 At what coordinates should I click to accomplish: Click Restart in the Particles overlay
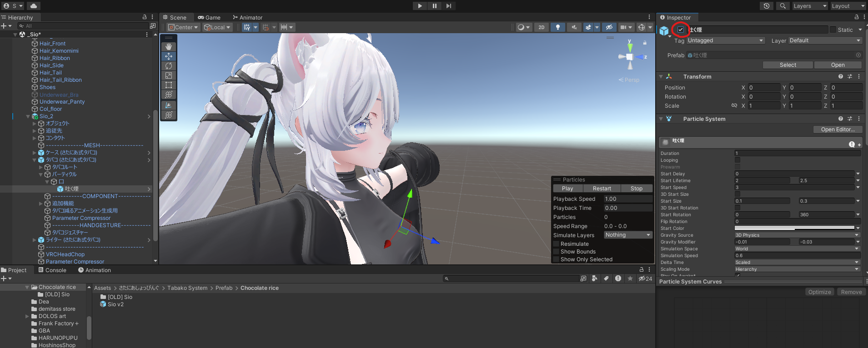(602, 189)
